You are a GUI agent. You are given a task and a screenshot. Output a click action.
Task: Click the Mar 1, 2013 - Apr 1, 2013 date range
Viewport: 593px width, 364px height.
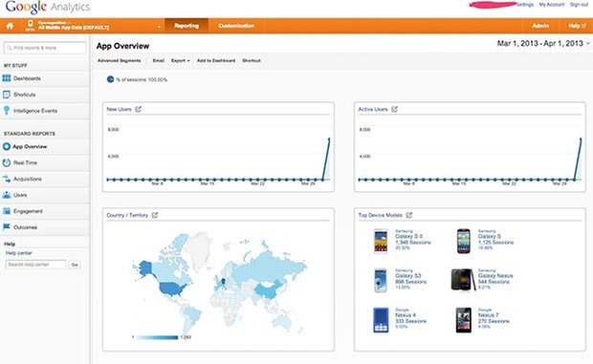pyautogui.click(x=540, y=43)
